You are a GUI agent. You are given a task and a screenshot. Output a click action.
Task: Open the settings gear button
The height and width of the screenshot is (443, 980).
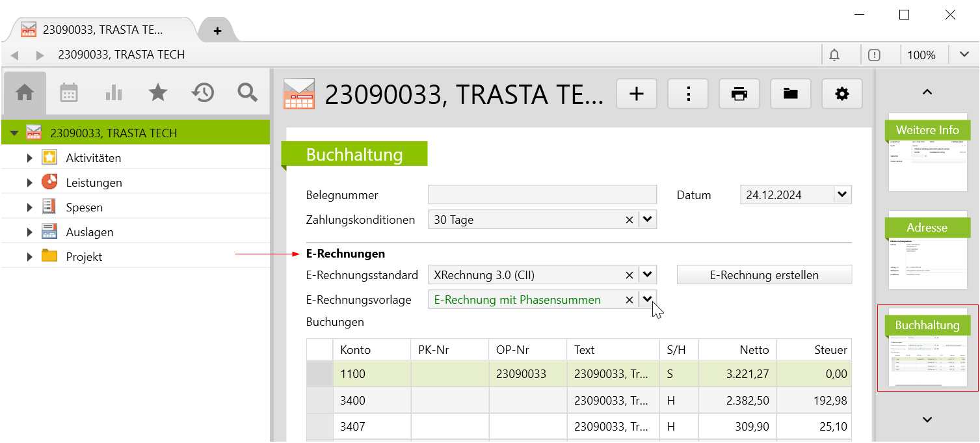(x=841, y=94)
